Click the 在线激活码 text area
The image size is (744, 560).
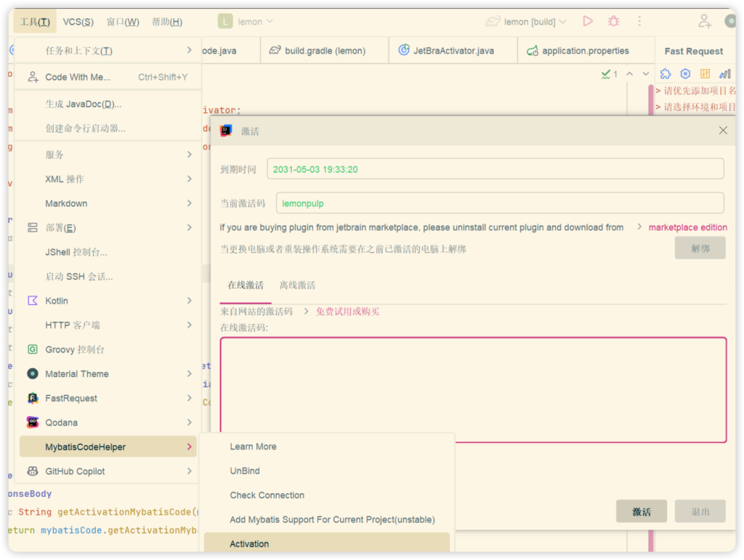point(473,390)
